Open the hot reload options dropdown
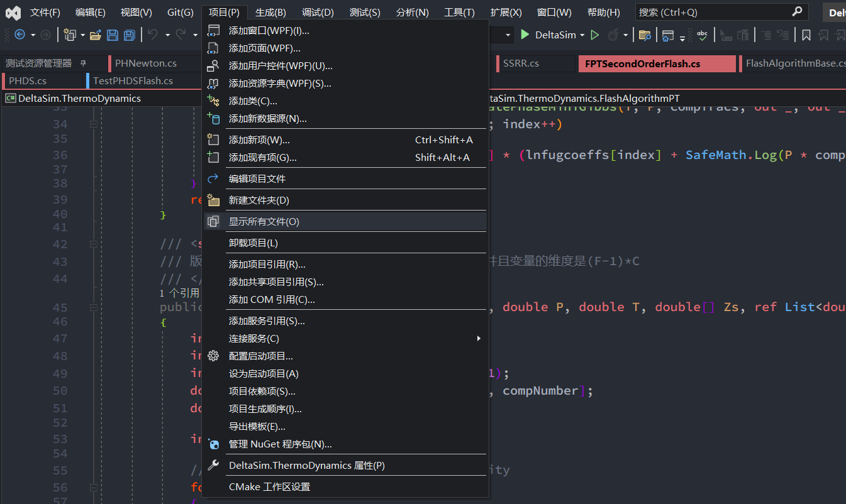Screen dimensions: 846x504 625,35
